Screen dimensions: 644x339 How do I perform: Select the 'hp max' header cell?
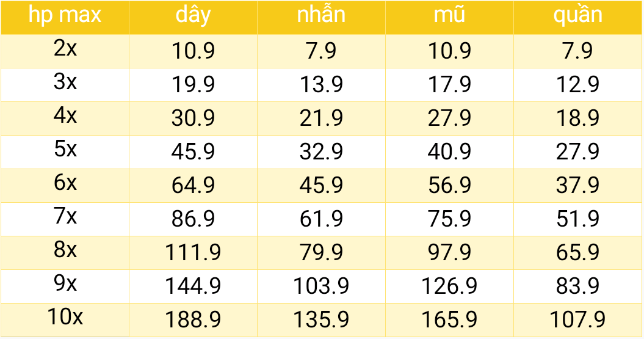click(x=65, y=18)
